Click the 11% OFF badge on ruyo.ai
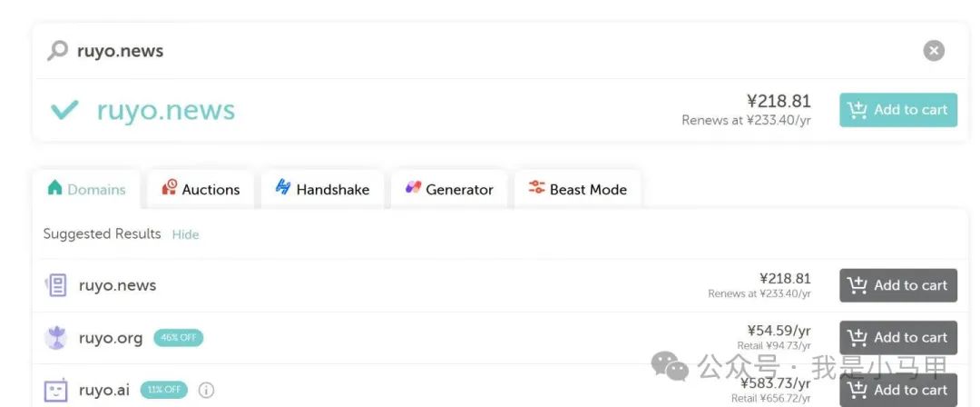The height and width of the screenshot is (407, 980). click(163, 390)
